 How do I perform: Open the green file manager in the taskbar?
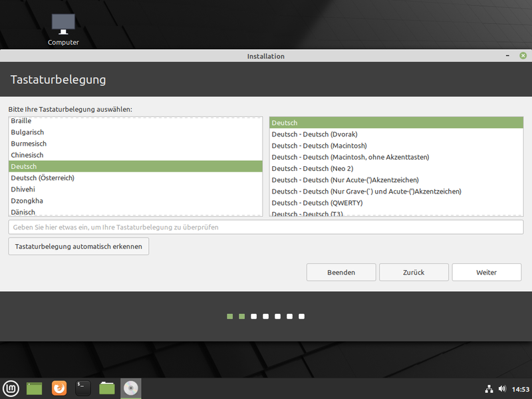34,388
